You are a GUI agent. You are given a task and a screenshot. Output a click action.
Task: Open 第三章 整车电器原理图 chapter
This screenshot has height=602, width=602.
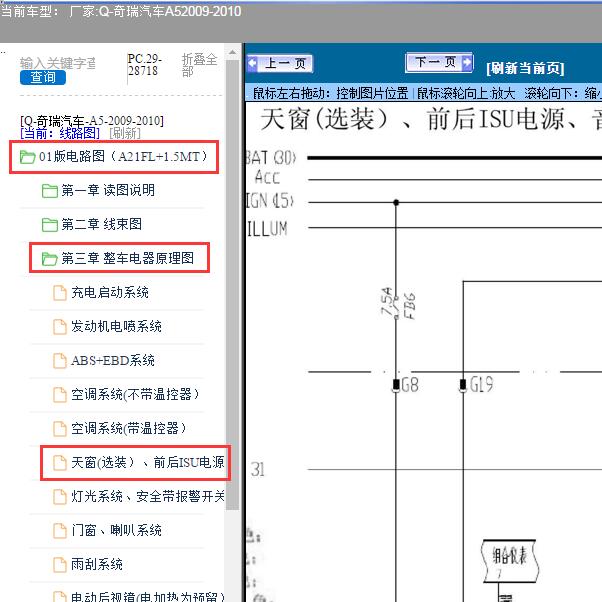(127, 258)
